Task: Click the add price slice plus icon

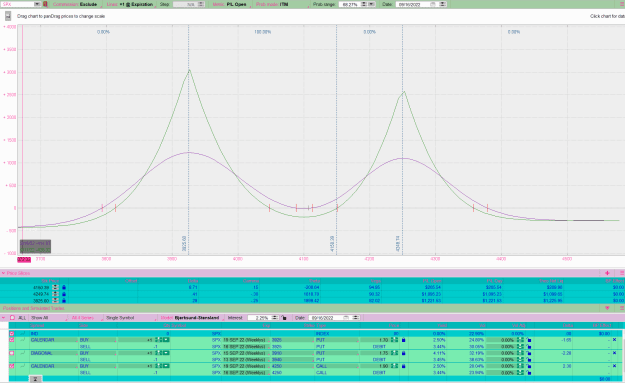Action: pyautogui.click(x=607, y=273)
